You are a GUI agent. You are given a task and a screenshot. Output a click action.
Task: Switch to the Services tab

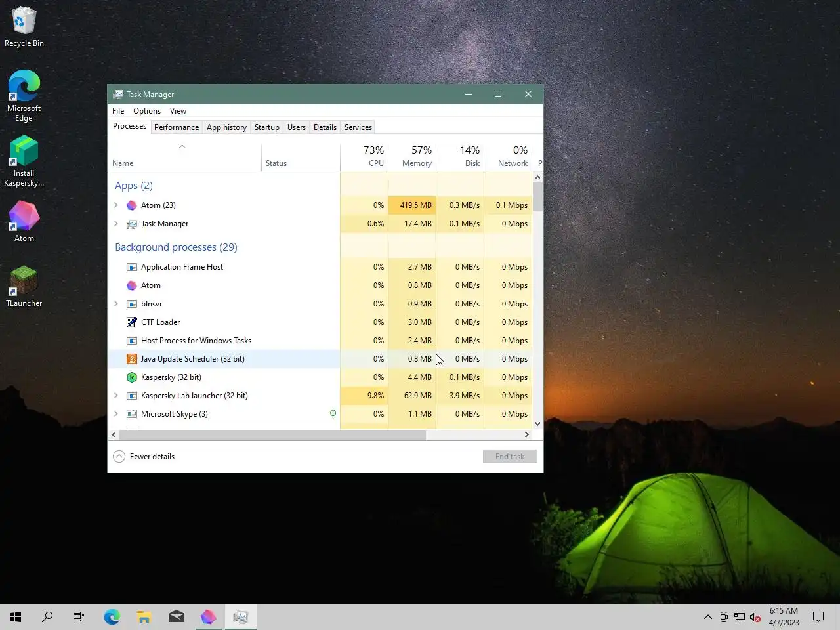click(358, 127)
